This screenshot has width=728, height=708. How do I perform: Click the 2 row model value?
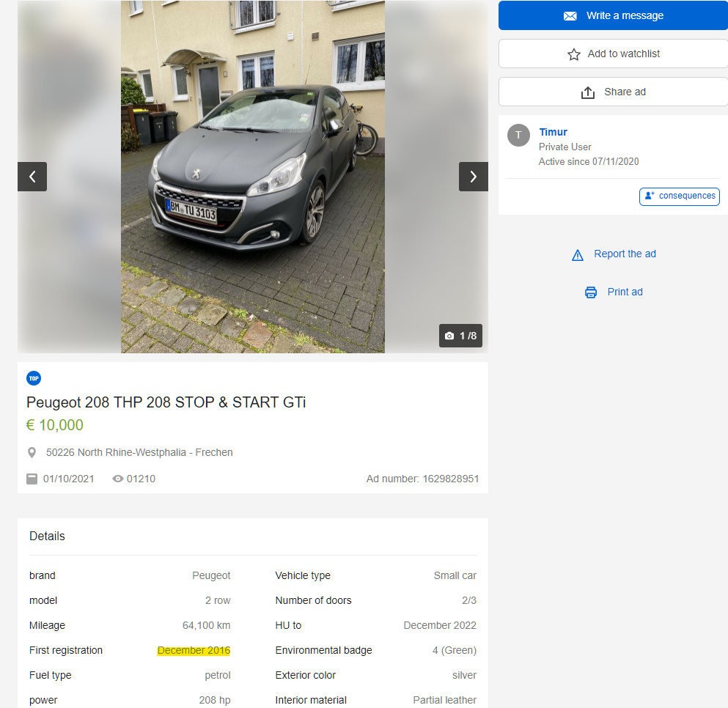[x=218, y=600]
